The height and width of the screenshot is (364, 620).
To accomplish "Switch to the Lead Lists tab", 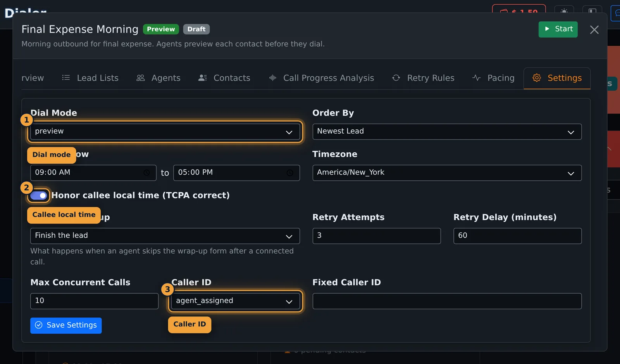I will click(90, 78).
